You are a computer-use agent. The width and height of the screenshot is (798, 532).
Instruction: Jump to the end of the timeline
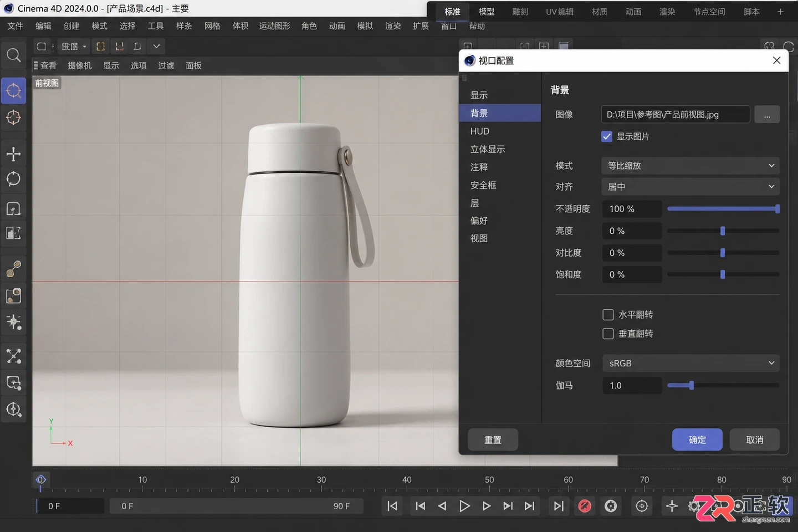559,506
